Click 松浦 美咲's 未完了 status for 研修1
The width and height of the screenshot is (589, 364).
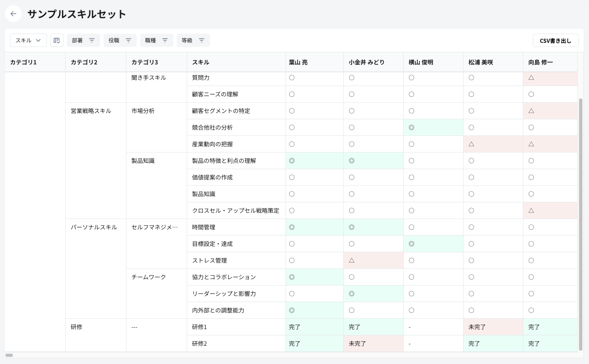[477, 327]
